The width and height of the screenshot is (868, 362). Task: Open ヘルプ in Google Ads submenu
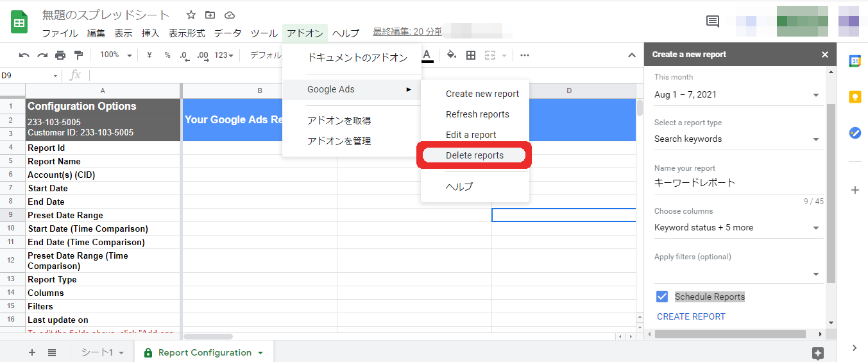pyautogui.click(x=475, y=187)
